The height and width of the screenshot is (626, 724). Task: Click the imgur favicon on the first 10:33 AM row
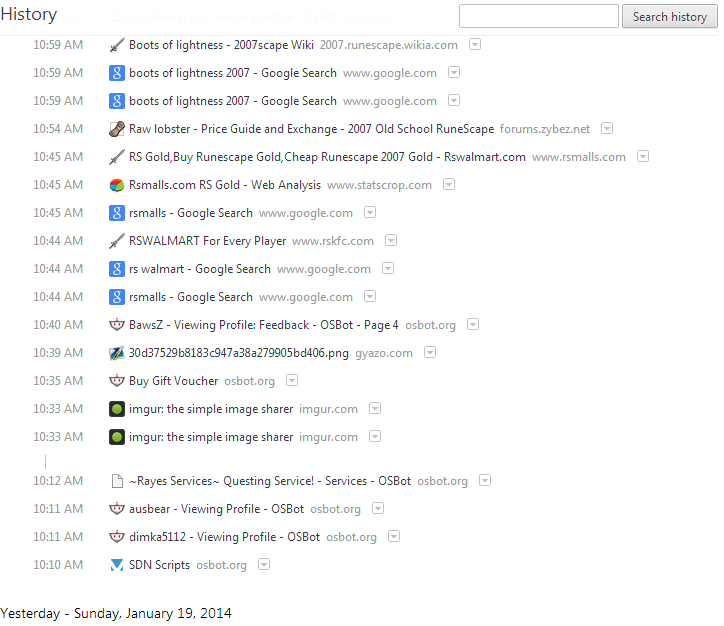pos(116,409)
